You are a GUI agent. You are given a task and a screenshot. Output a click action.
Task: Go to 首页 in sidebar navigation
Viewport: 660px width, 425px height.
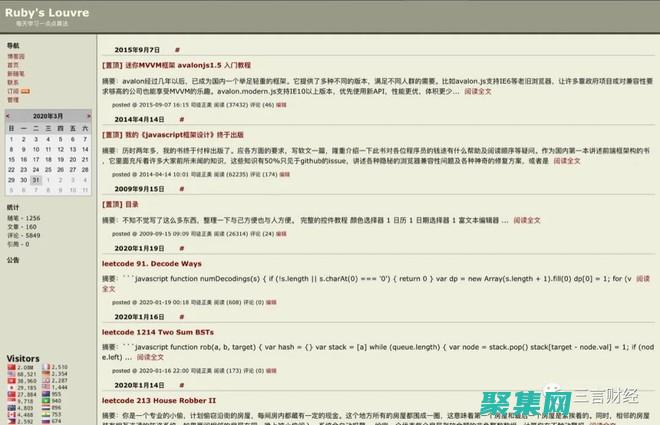tap(13, 65)
